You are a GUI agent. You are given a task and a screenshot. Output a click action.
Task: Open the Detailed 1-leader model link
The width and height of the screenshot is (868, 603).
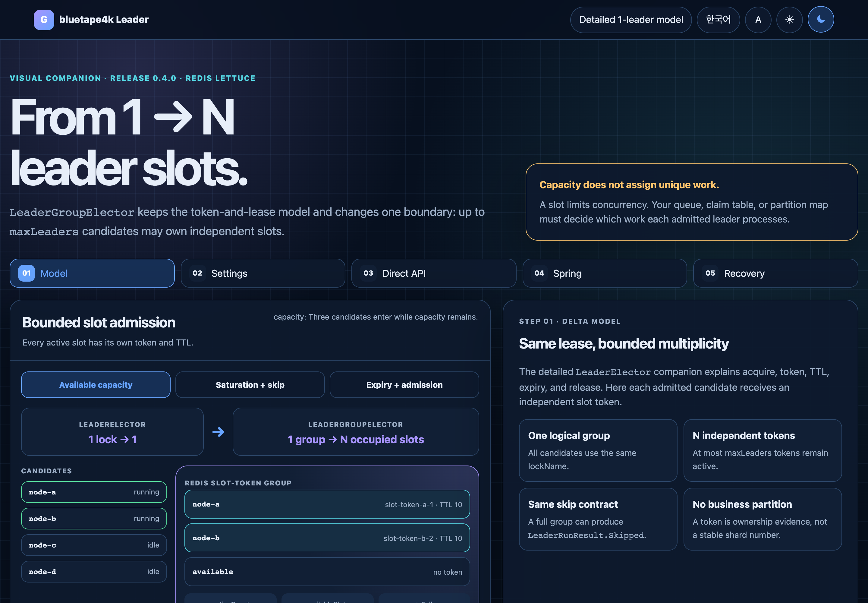631,20
